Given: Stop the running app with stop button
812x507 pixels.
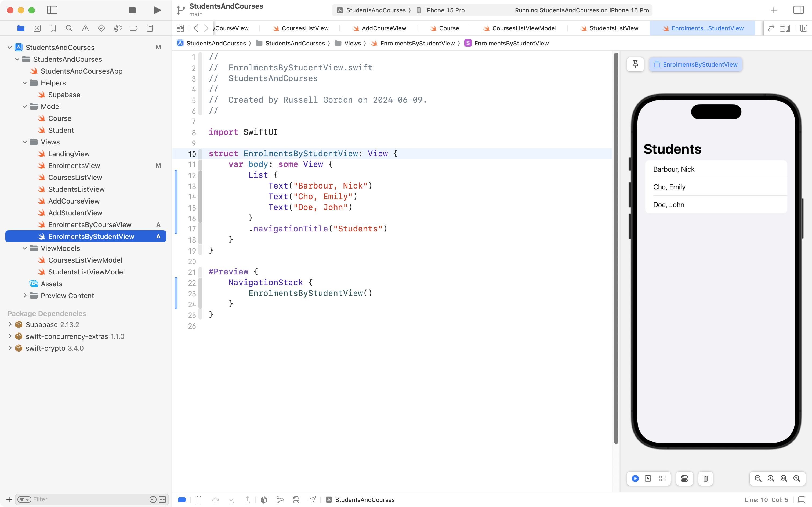Looking at the screenshot, I should [x=132, y=10].
